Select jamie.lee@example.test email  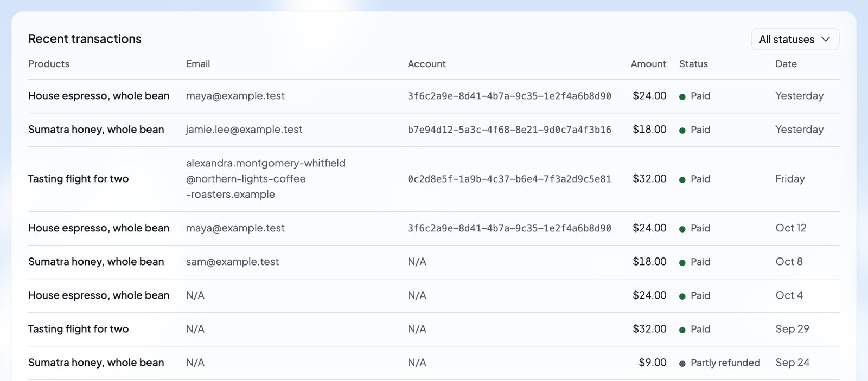pyautogui.click(x=244, y=130)
